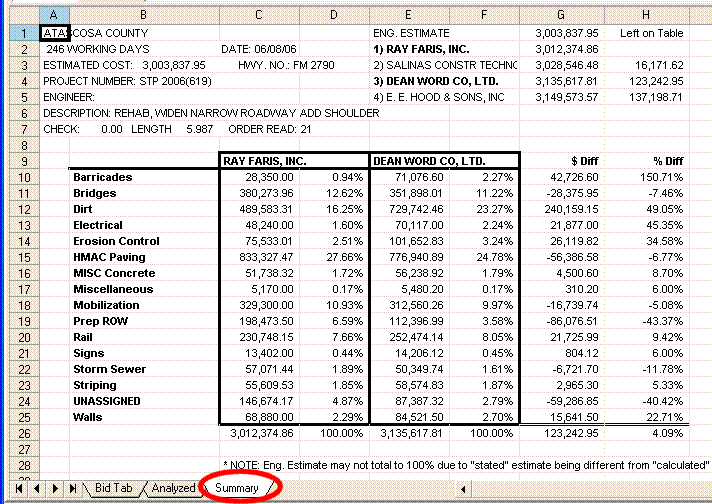The image size is (712, 504).
Task: Click horizontal scrollbar left arrow
Action: pos(463,488)
